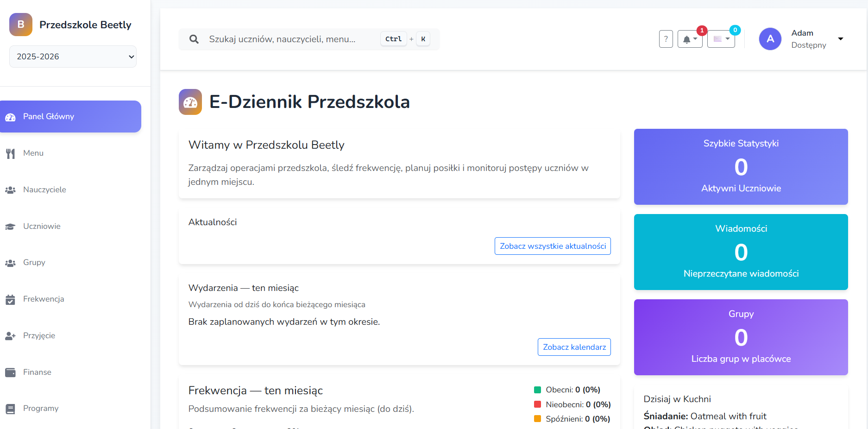
Task: Click the help question mark icon
Action: tap(666, 39)
